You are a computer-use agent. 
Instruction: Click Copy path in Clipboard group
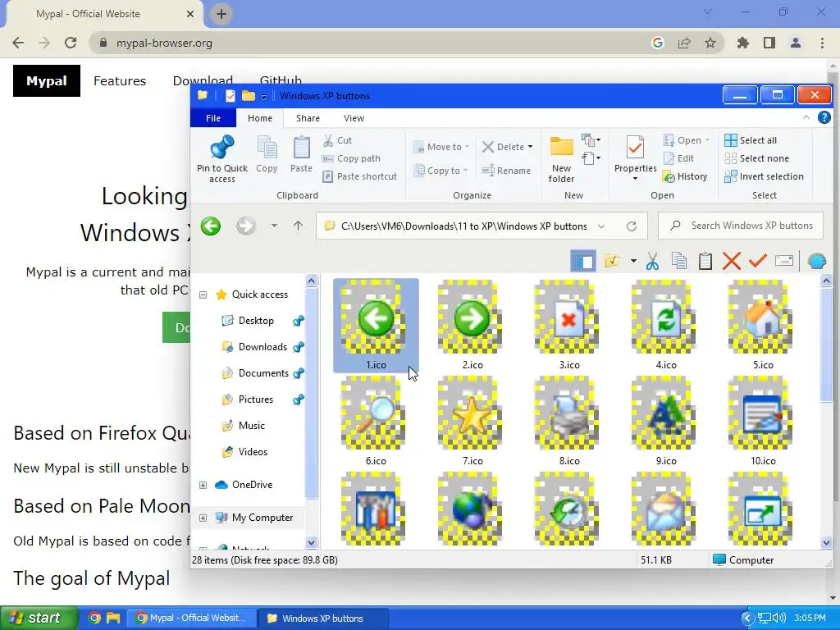point(351,158)
